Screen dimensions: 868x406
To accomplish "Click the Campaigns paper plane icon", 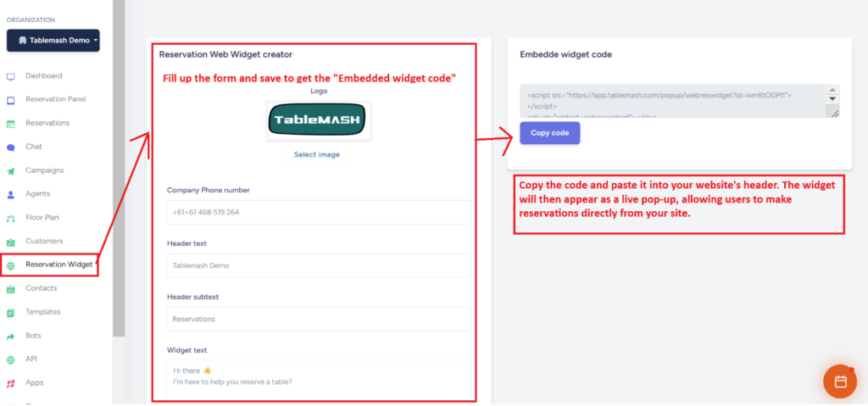I will [11, 171].
